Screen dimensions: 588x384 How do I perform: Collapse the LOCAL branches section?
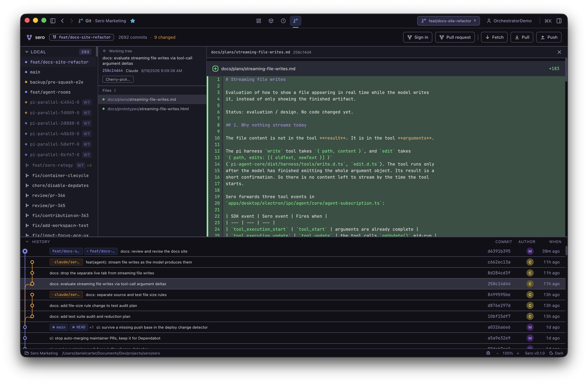click(x=27, y=52)
